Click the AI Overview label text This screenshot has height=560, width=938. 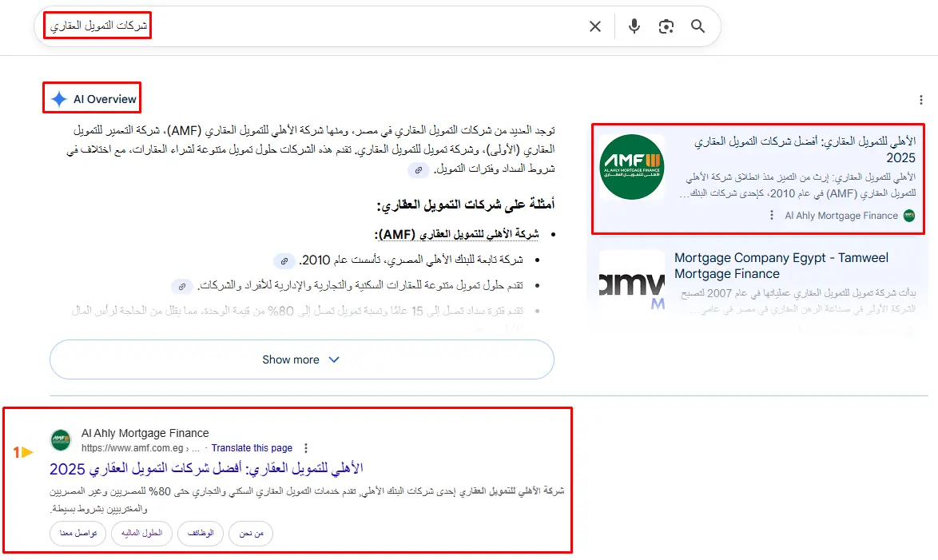point(105,99)
